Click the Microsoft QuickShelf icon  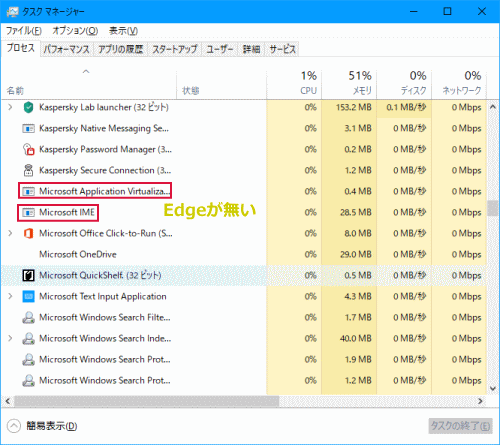coord(29,275)
